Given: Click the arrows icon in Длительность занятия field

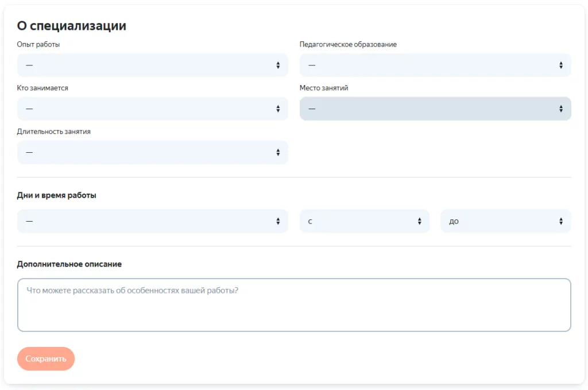Looking at the screenshot, I should tap(278, 152).
